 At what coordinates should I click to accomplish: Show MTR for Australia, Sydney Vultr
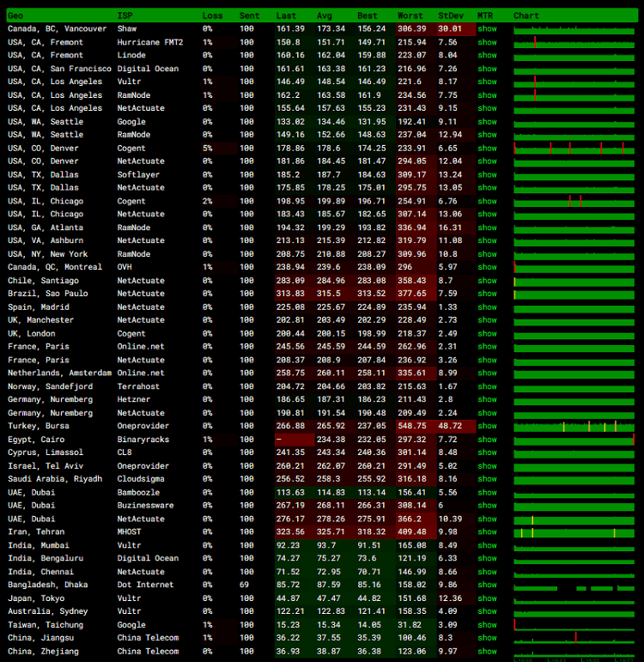[x=487, y=611]
